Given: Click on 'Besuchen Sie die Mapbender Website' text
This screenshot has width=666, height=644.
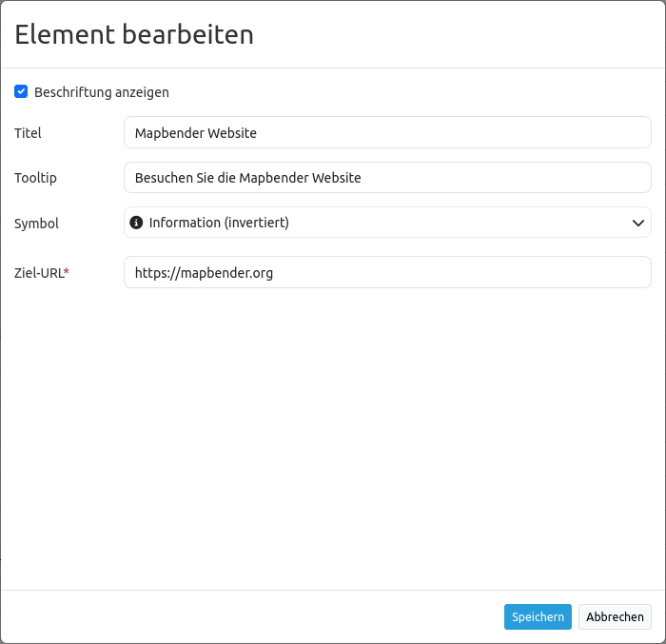Looking at the screenshot, I should (x=247, y=178).
